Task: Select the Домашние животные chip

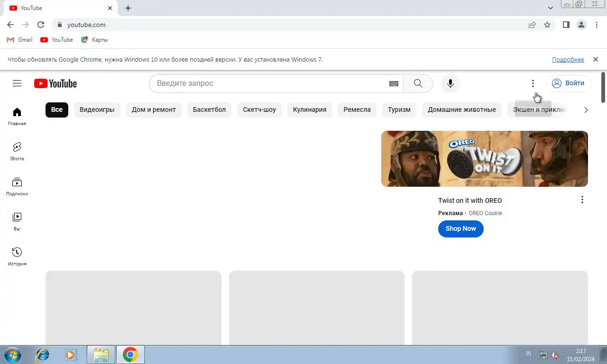Action: [x=462, y=109]
